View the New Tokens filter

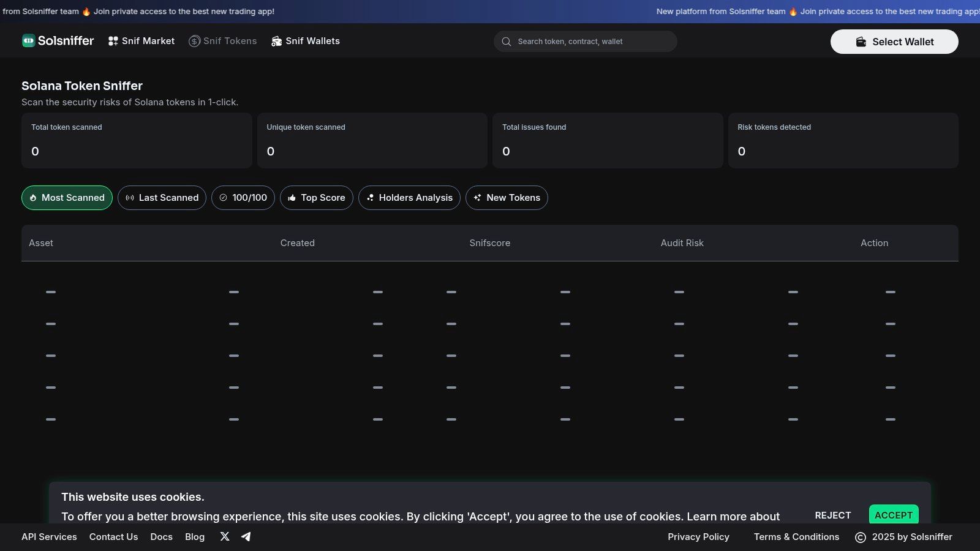point(507,198)
